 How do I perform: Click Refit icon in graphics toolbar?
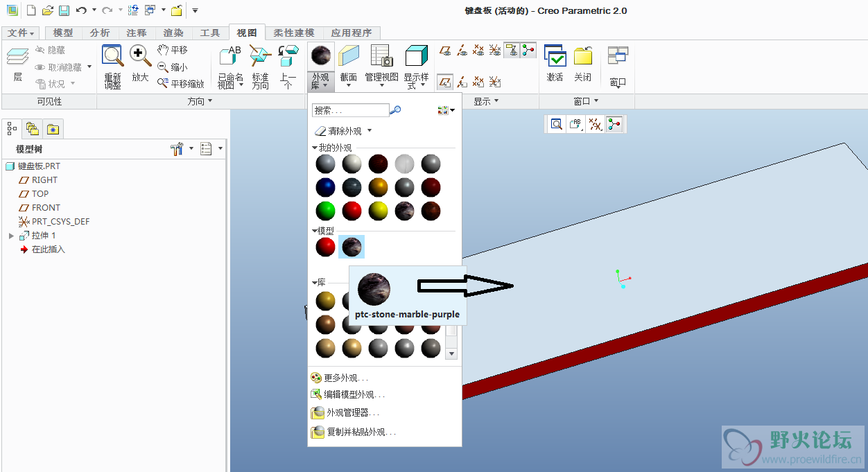[556, 124]
